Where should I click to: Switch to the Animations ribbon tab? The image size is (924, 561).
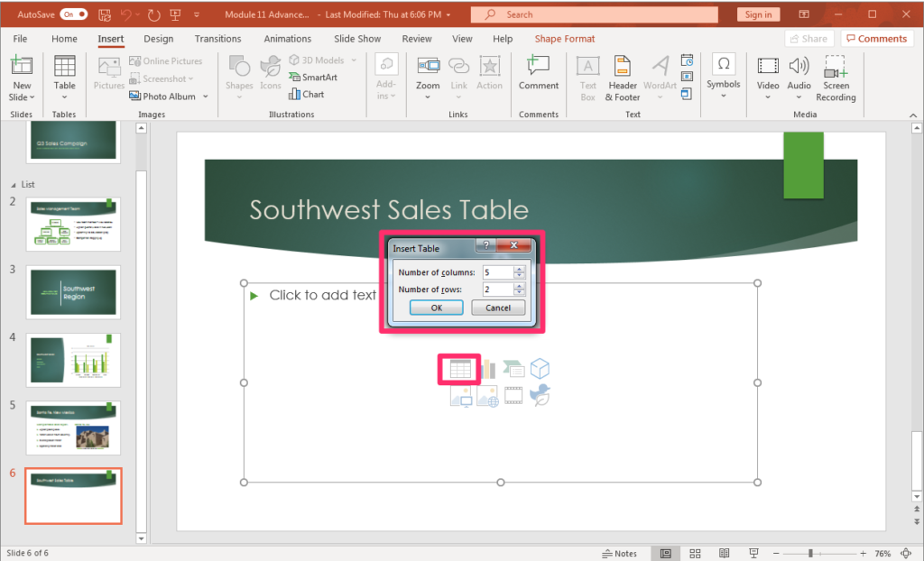click(x=287, y=39)
